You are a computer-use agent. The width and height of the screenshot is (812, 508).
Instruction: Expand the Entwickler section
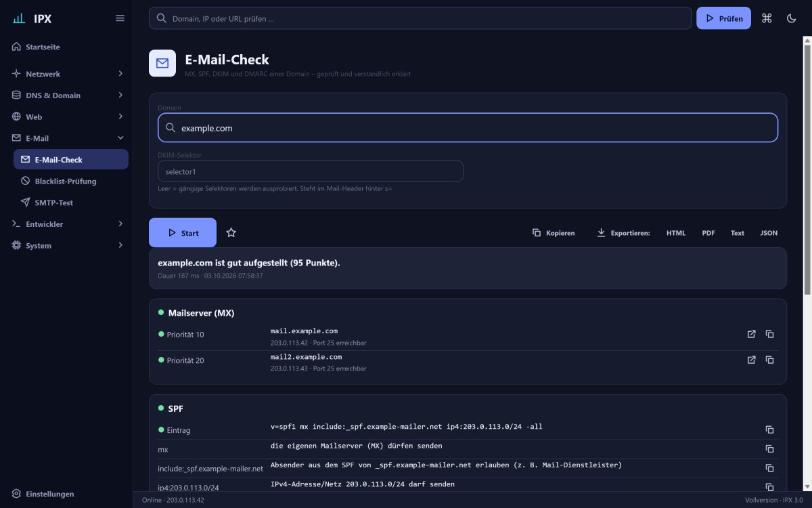tap(66, 224)
